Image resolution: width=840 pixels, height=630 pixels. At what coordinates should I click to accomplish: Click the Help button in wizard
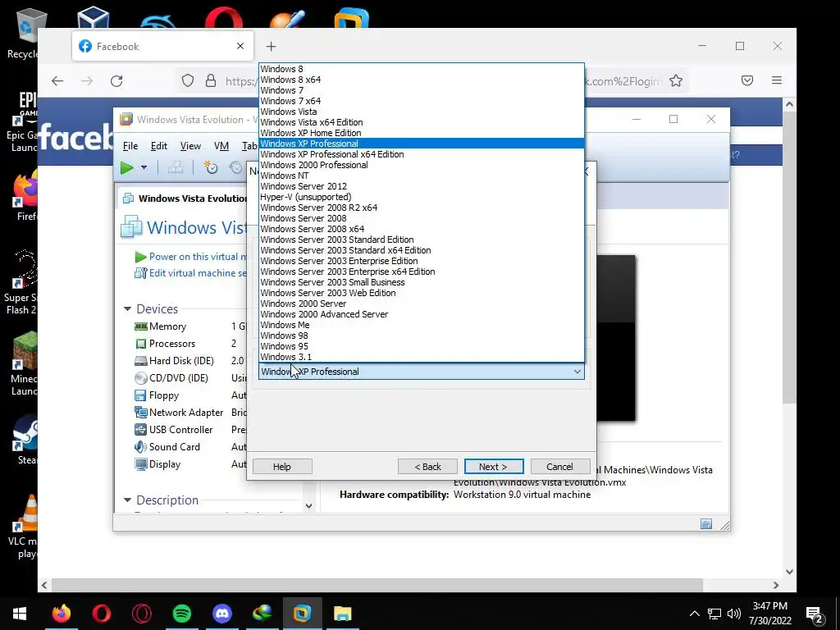(x=282, y=467)
